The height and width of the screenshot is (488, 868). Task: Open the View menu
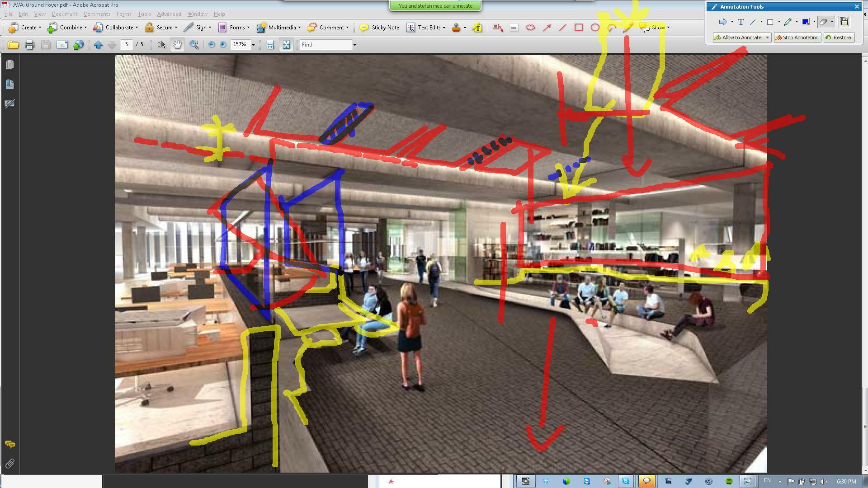pos(40,14)
